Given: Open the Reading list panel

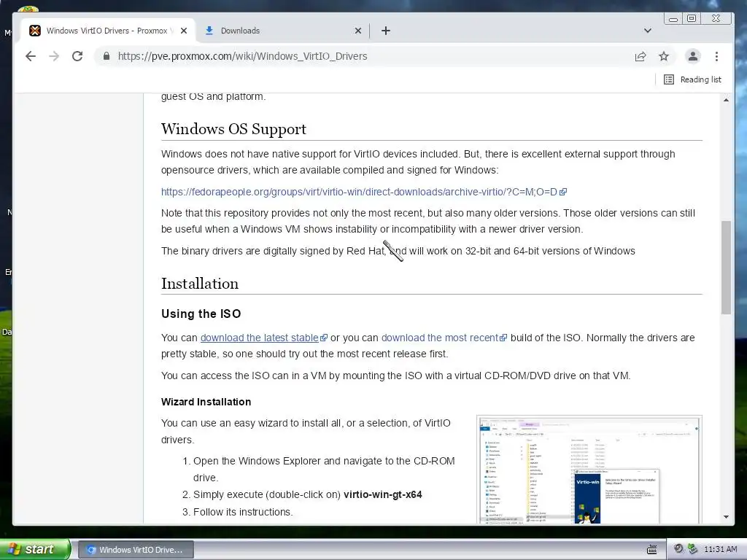Looking at the screenshot, I should 693,79.
